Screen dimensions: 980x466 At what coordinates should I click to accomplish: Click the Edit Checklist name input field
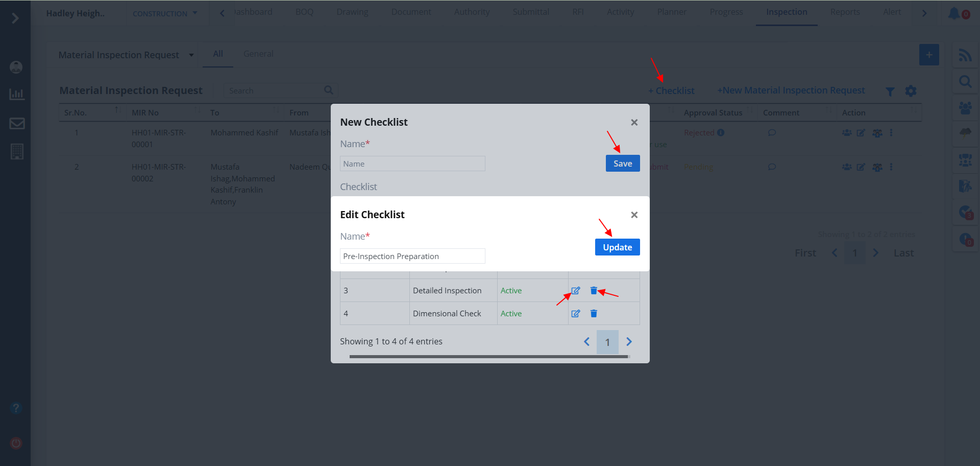412,257
